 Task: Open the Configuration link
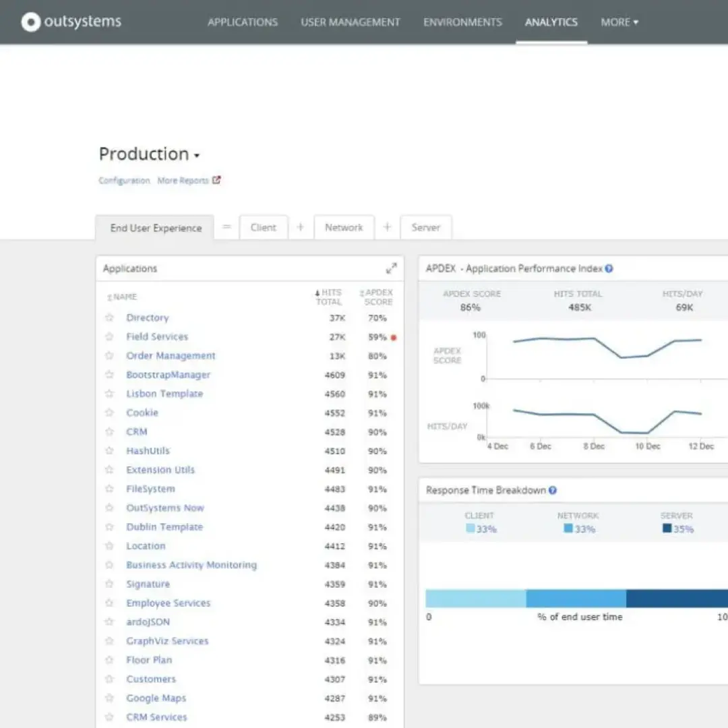coord(124,181)
